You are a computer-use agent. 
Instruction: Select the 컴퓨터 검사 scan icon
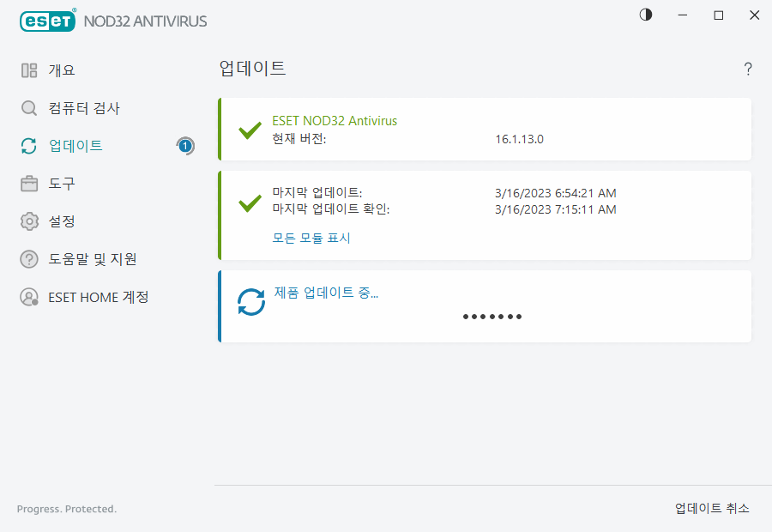point(28,108)
